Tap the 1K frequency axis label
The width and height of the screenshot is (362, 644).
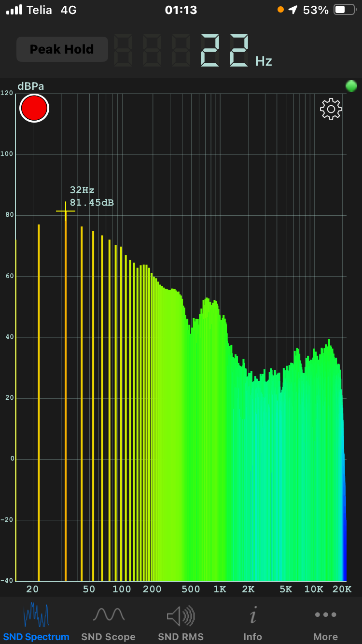[x=220, y=589]
